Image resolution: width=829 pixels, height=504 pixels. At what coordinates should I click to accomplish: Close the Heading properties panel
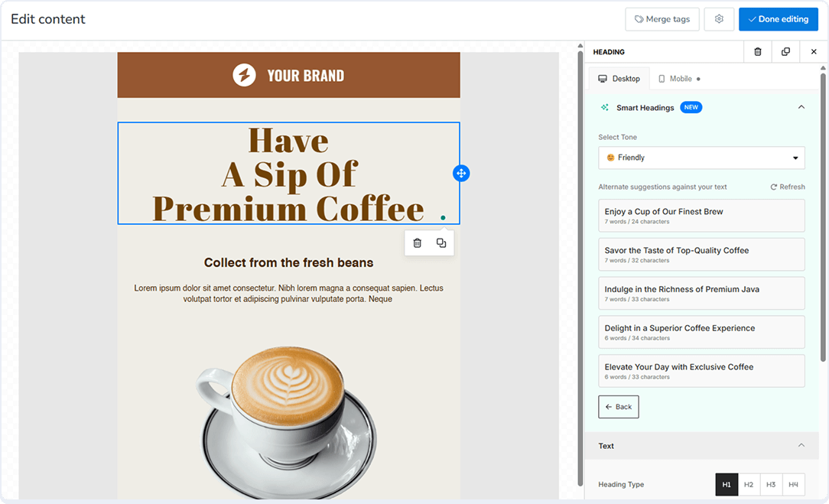point(813,52)
